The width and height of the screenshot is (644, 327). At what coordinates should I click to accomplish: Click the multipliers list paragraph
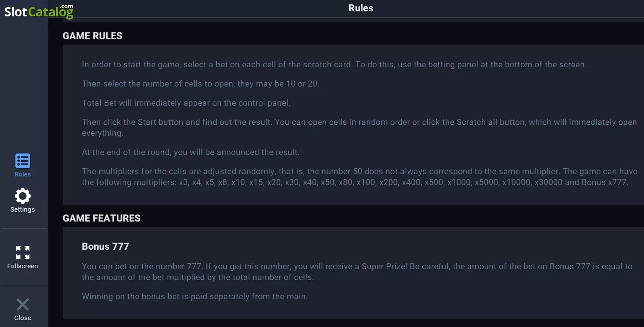[359, 177]
